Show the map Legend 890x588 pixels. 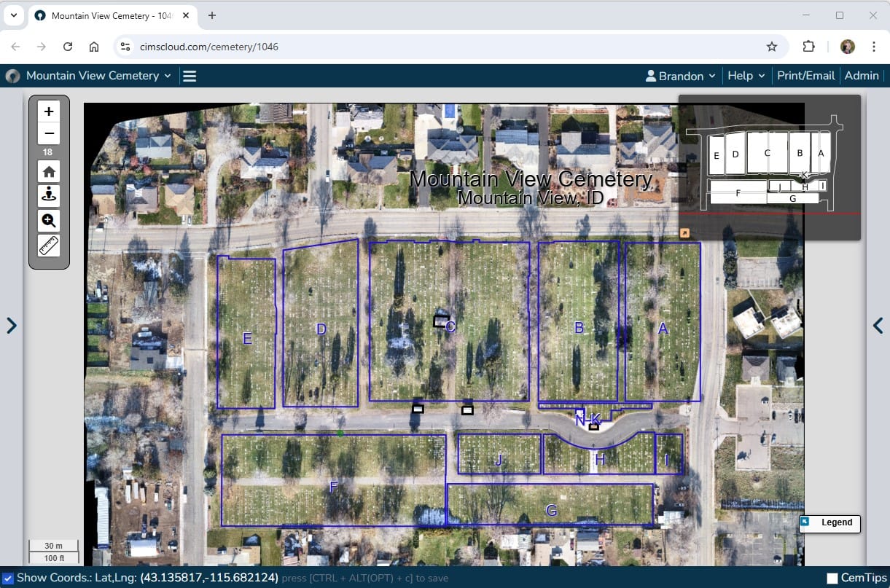[x=830, y=522]
